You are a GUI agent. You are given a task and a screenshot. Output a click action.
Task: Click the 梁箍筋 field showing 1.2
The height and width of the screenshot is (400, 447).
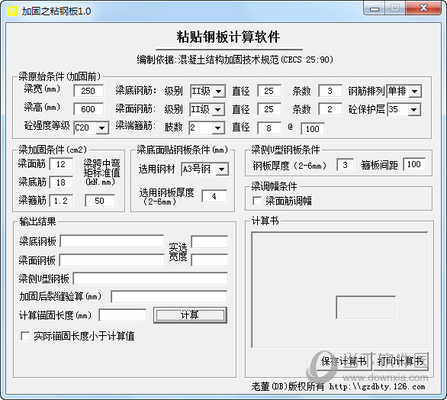(x=61, y=201)
